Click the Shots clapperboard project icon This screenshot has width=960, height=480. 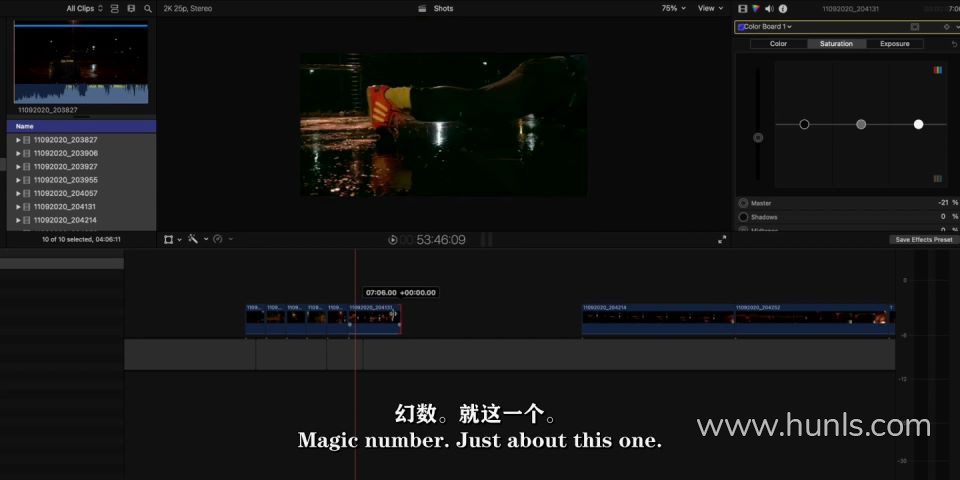(x=422, y=9)
